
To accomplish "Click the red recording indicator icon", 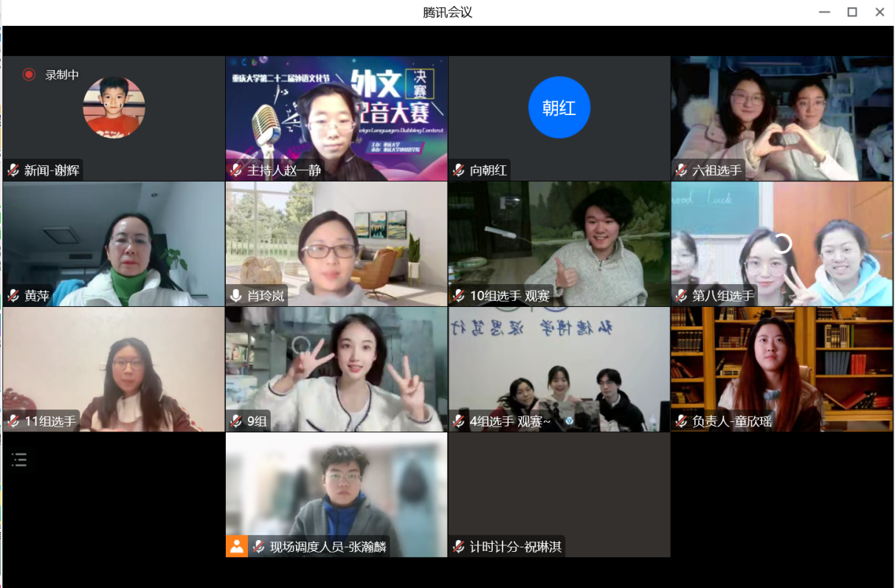I will pyautogui.click(x=29, y=75).
